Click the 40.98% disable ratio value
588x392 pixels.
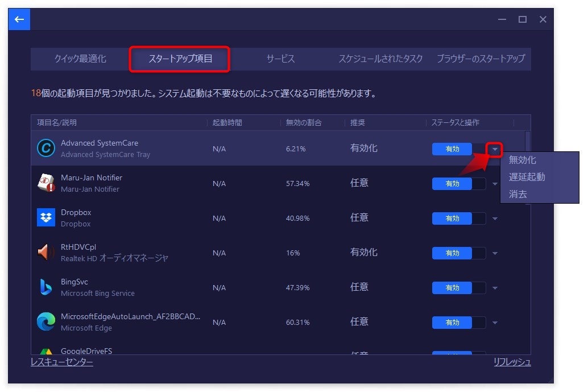point(298,218)
